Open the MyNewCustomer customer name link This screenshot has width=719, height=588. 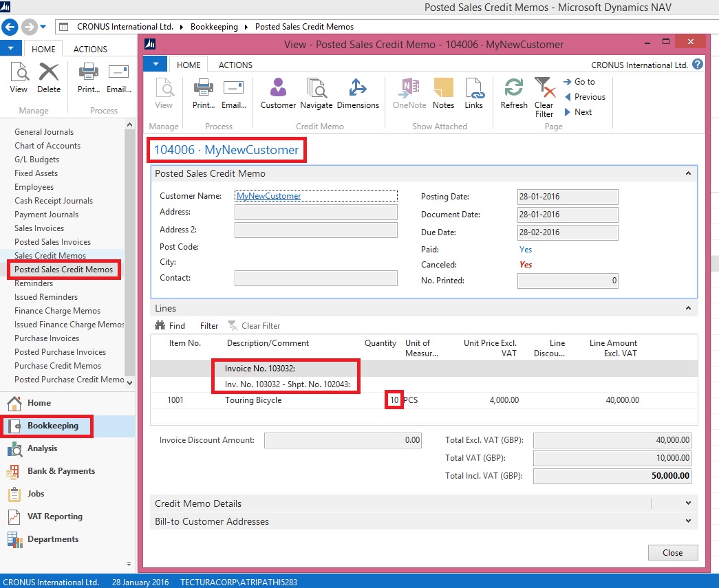[268, 196]
